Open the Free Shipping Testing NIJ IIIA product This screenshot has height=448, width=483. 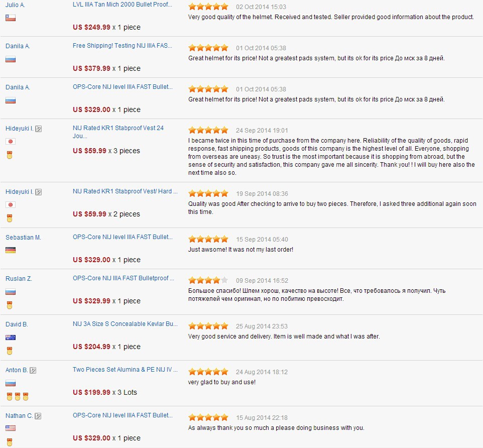coord(123,46)
